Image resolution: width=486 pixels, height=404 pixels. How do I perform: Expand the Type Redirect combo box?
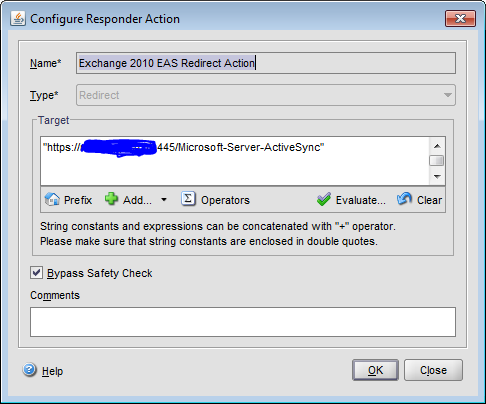click(266, 95)
